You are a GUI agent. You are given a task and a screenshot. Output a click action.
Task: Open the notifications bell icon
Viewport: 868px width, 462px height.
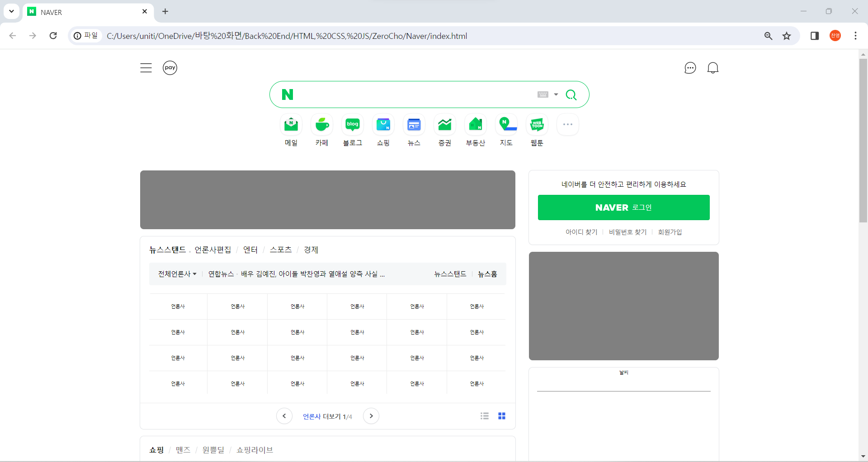(x=713, y=68)
